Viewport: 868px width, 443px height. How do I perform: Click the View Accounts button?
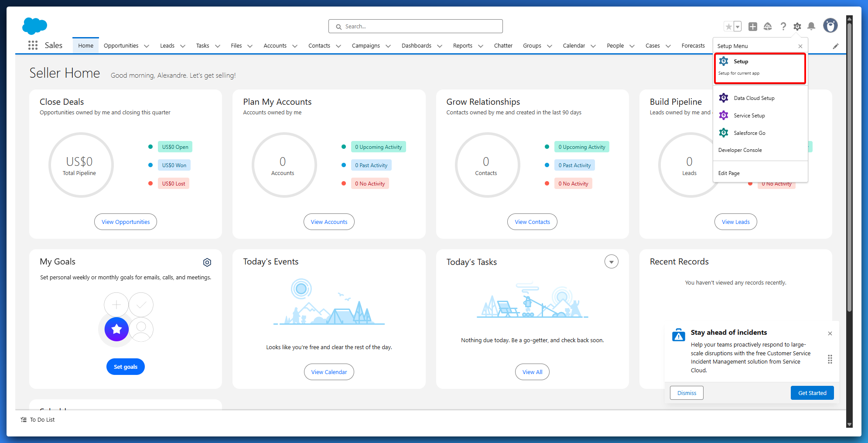pyautogui.click(x=329, y=222)
